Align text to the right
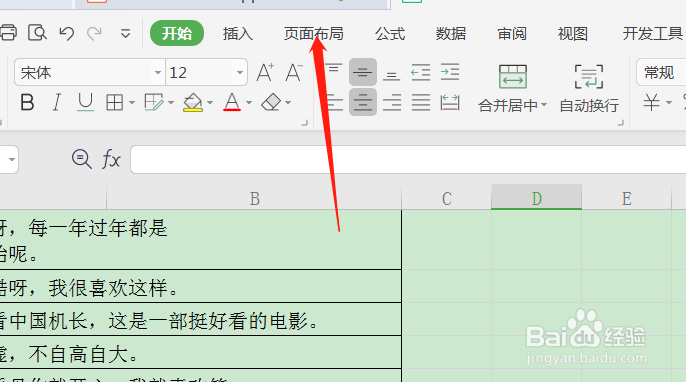 coord(392,103)
